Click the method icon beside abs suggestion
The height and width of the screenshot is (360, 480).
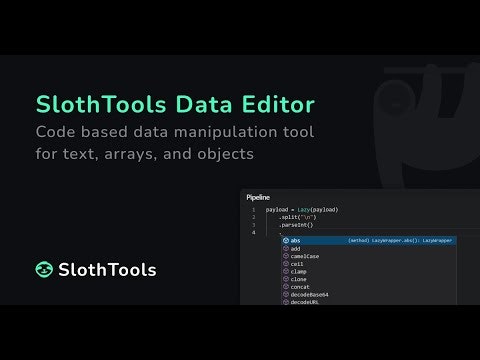286,240
